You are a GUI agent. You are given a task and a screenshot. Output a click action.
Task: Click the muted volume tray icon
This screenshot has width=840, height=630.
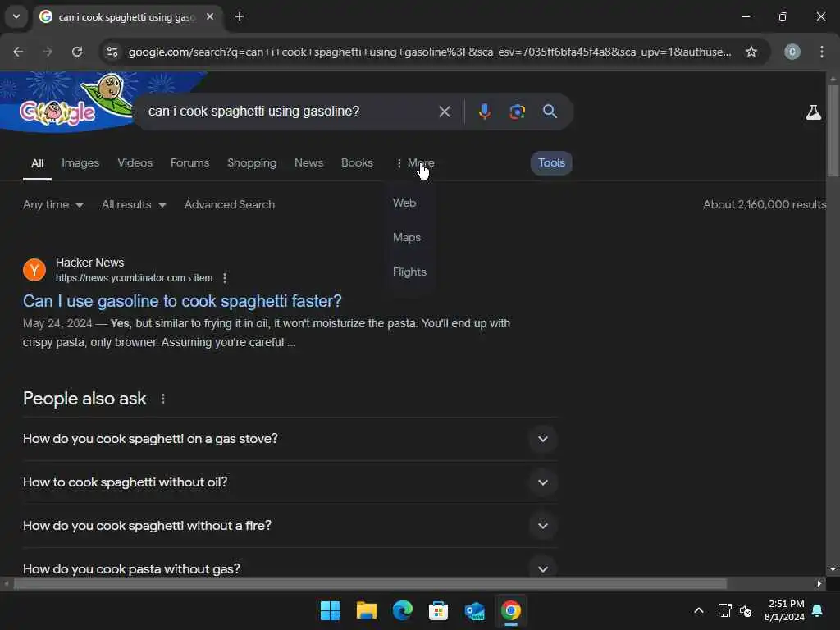[745, 610]
